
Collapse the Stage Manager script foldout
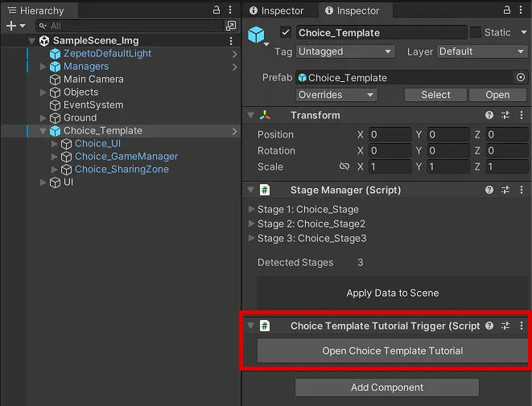(x=251, y=190)
